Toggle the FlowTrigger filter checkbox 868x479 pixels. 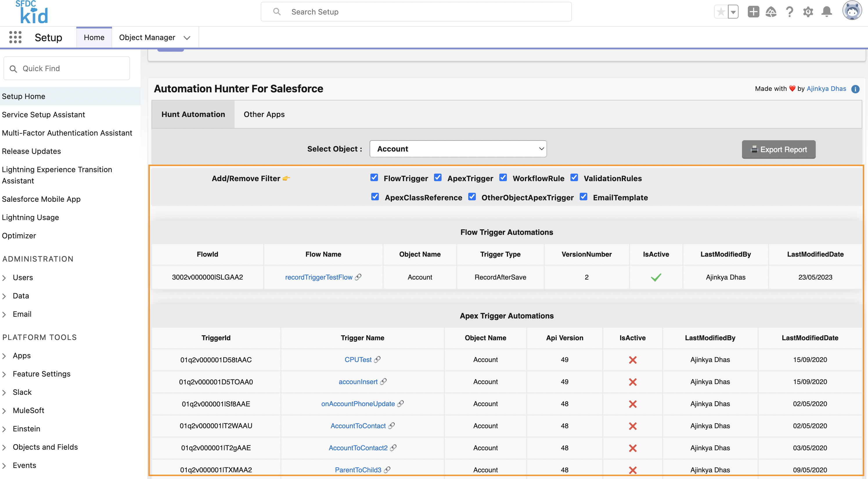374,177
